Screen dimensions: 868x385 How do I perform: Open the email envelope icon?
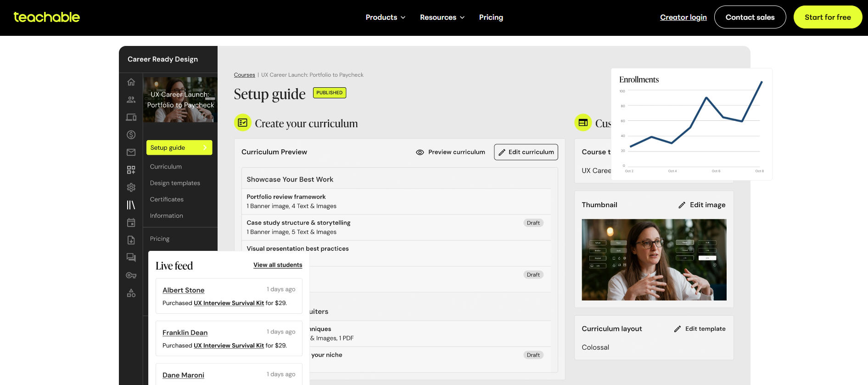click(x=131, y=152)
